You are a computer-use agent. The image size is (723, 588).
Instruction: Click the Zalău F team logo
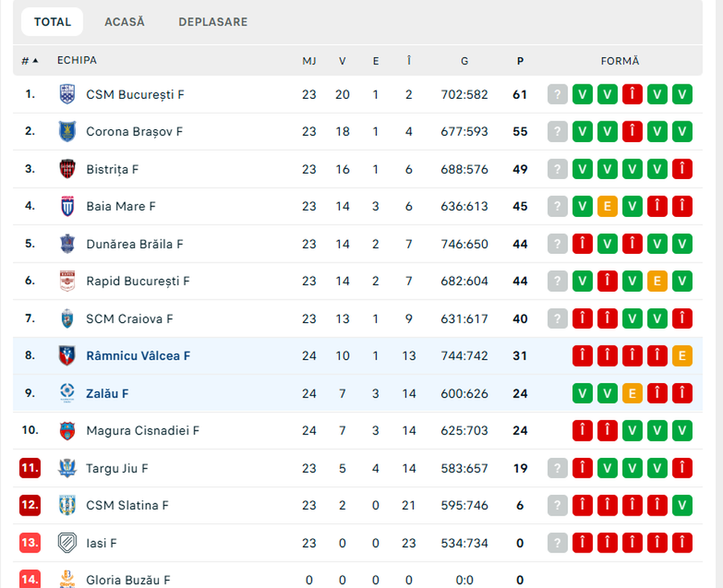67,393
